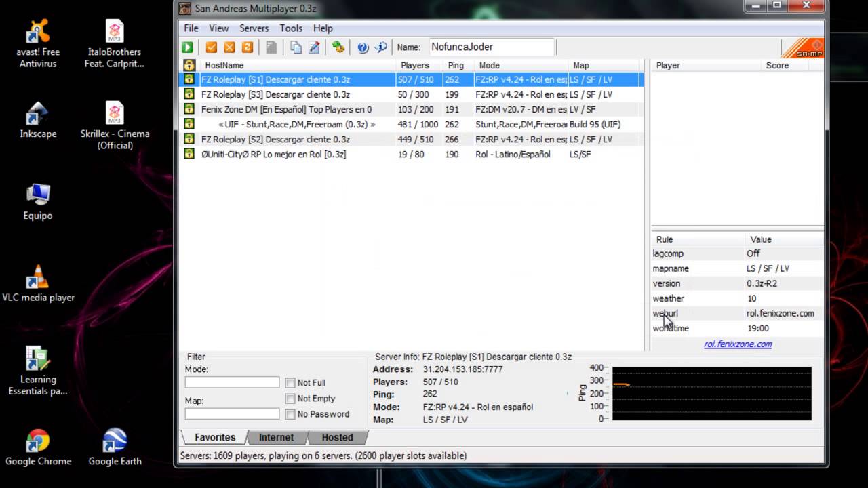Select the VLC media player desktop icon
The width and height of the screenshot is (868, 488).
38,283
